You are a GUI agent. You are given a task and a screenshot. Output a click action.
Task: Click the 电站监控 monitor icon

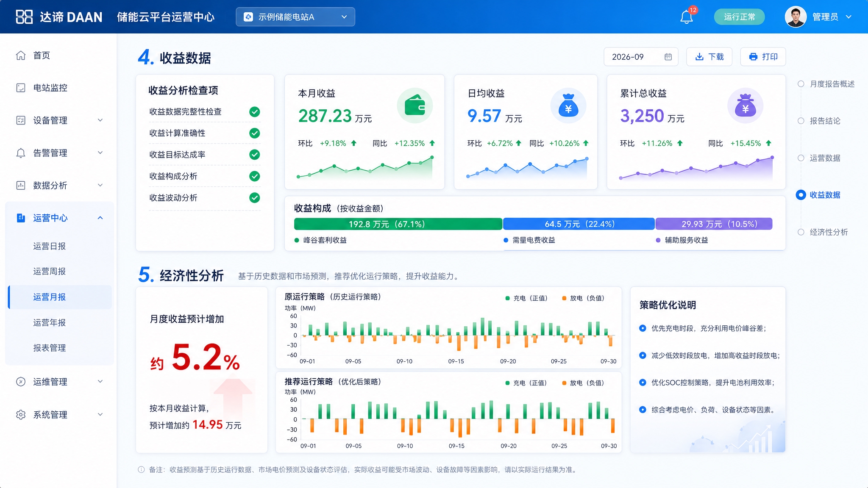(x=21, y=88)
